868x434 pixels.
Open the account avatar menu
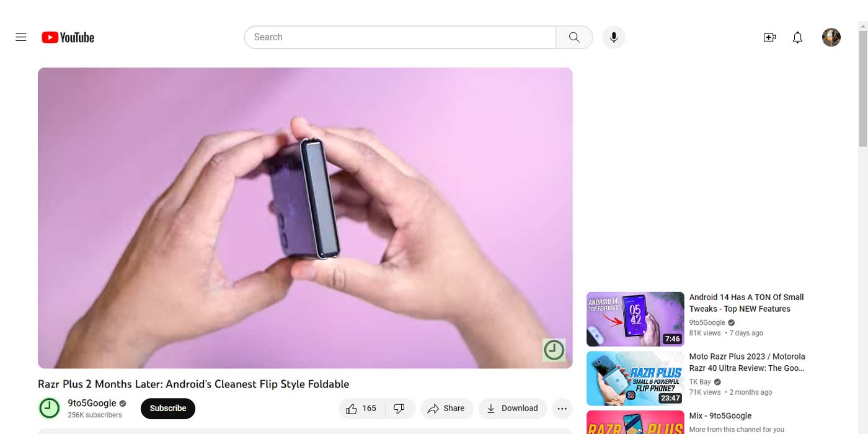tap(831, 37)
